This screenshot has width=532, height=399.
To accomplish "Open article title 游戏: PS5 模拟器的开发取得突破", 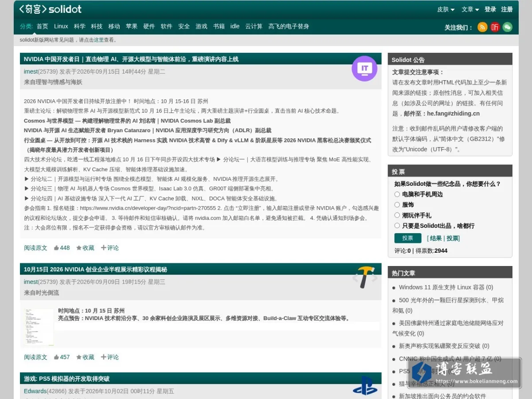I will point(66,379).
